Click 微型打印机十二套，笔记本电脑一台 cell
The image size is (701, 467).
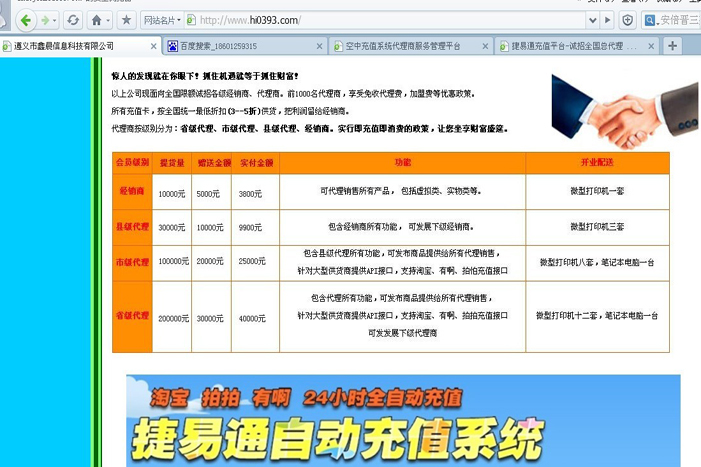coord(597,316)
